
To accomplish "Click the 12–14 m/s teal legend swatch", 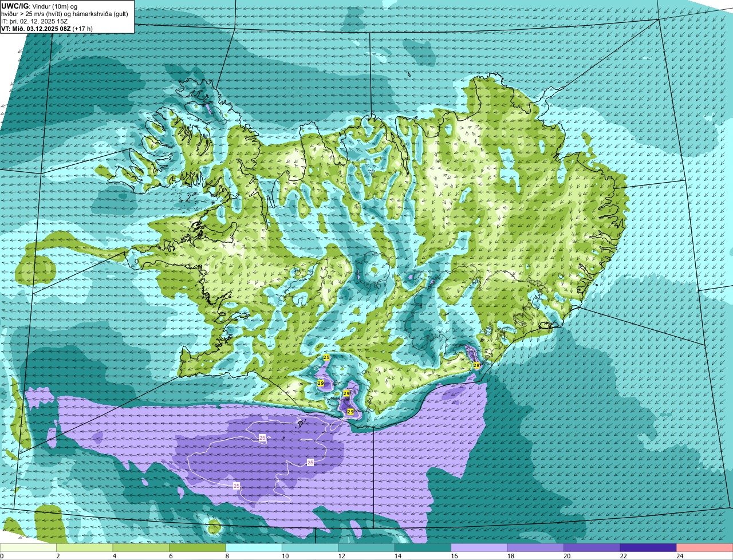I will pyautogui.click(x=366, y=548).
